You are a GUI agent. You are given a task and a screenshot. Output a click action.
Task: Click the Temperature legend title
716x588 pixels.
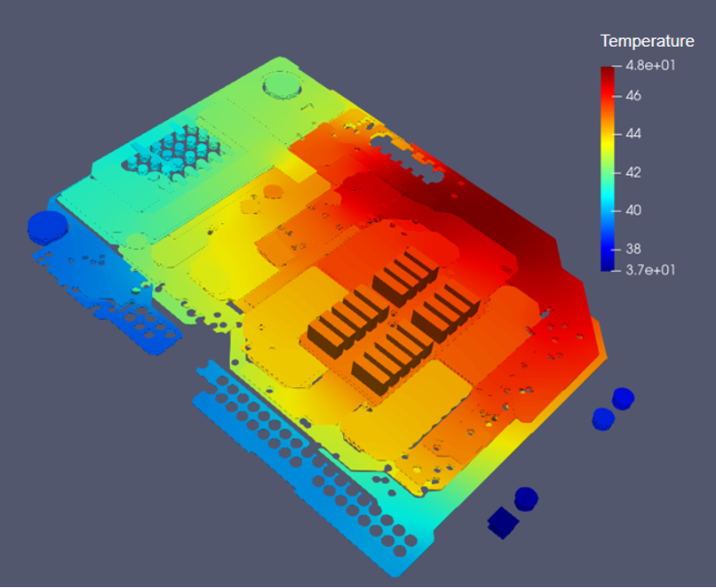(647, 41)
